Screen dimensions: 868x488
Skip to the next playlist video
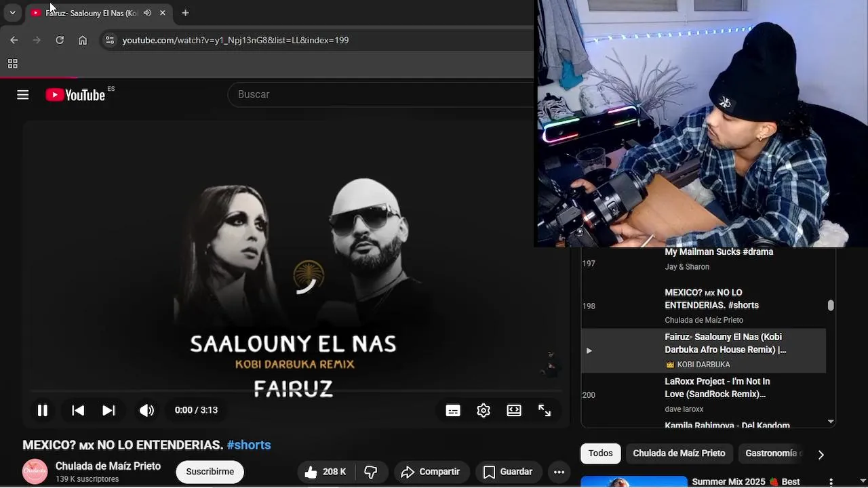pyautogui.click(x=108, y=410)
